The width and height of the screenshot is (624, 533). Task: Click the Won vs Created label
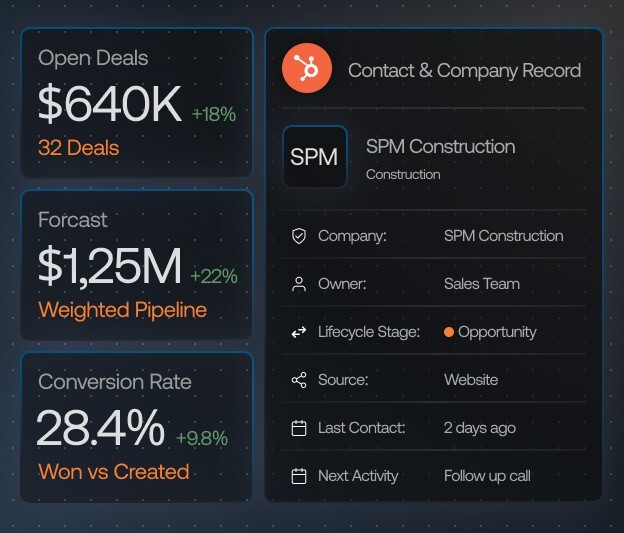pos(113,471)
